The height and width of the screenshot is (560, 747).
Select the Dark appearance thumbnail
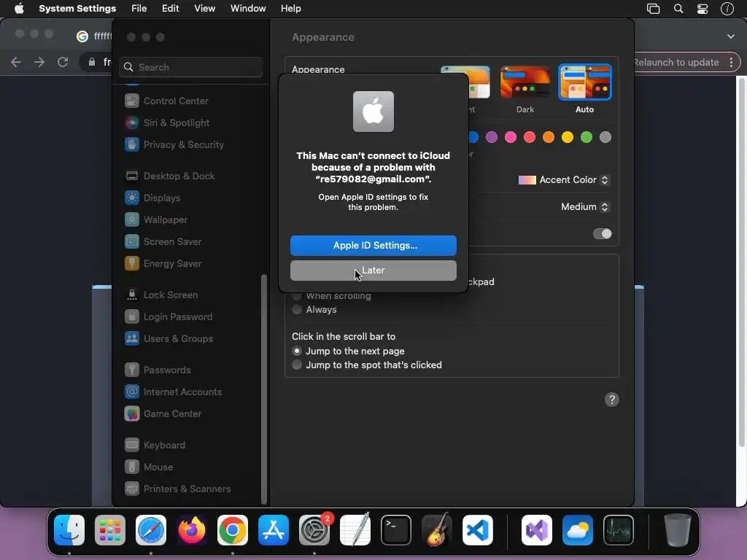point(525,82)
